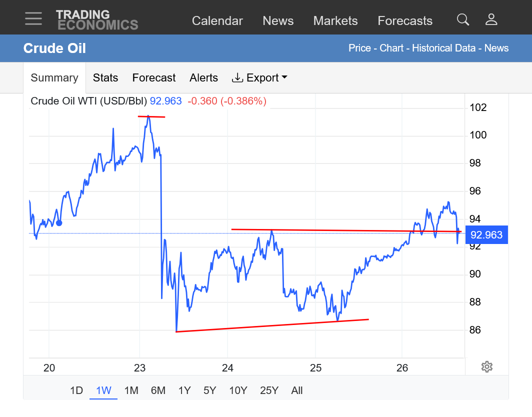
Task: Open the hamburger navigation menu
Action: tap(33, 18)
